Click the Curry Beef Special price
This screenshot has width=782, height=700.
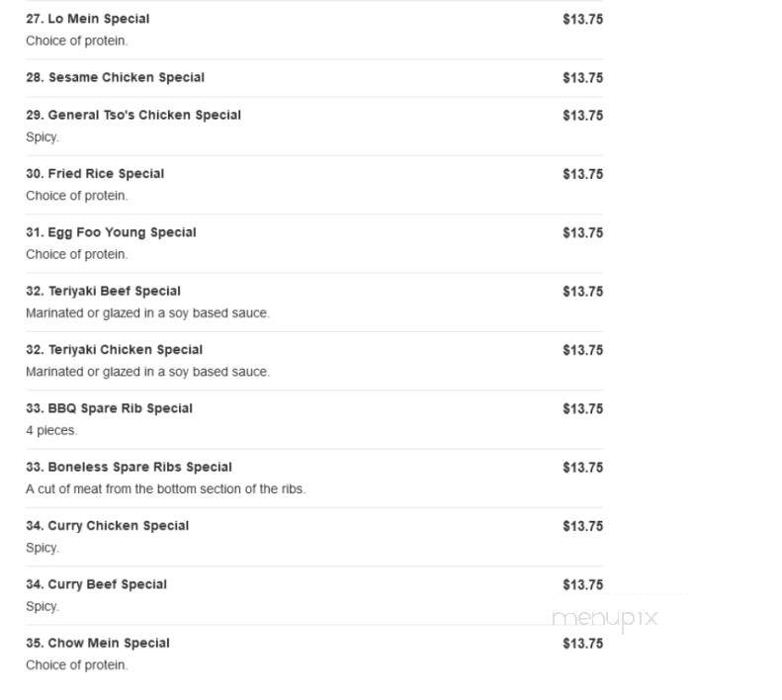point(583,584)
